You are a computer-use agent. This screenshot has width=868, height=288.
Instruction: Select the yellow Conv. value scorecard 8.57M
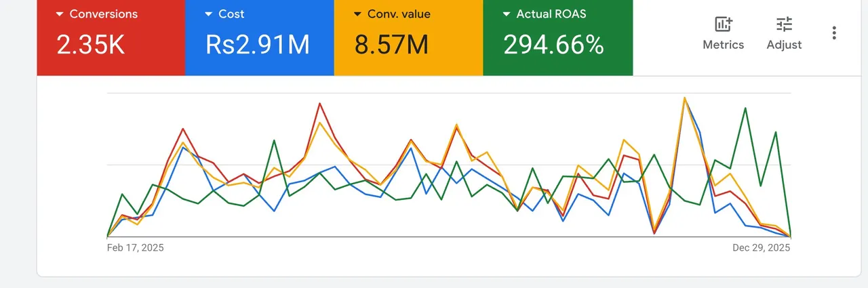coord(391,45)
